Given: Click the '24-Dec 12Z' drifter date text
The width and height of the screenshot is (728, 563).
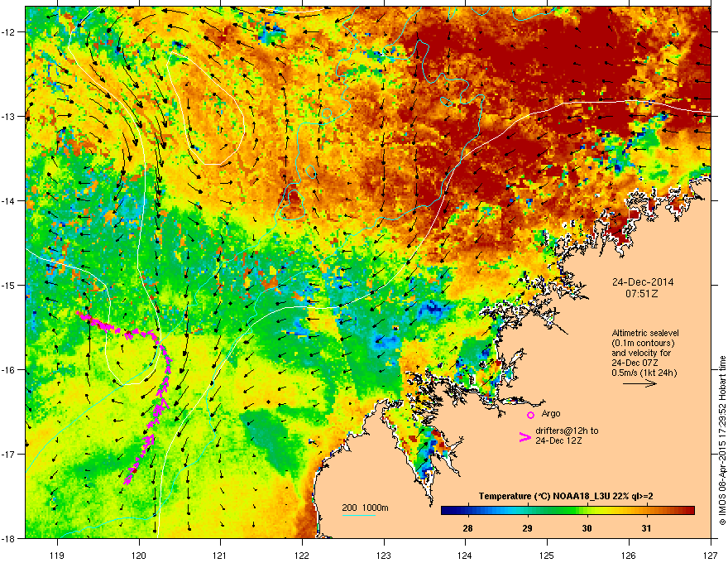Looking at the screenshot, I should (558, 440).
